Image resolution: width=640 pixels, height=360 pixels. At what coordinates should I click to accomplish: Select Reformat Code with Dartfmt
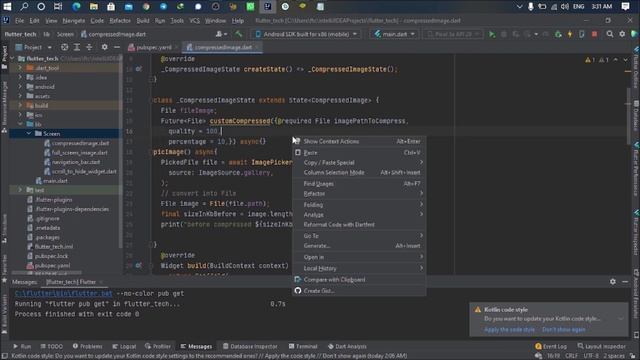[359, 224]
